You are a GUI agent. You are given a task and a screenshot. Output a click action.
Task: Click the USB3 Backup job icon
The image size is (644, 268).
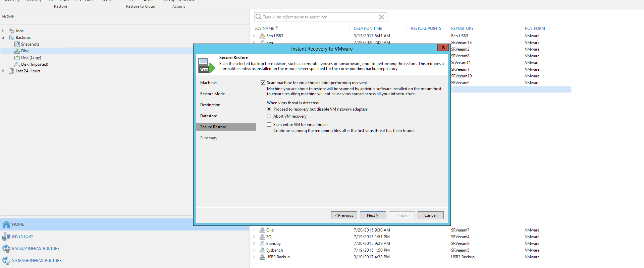pos(262,257)
